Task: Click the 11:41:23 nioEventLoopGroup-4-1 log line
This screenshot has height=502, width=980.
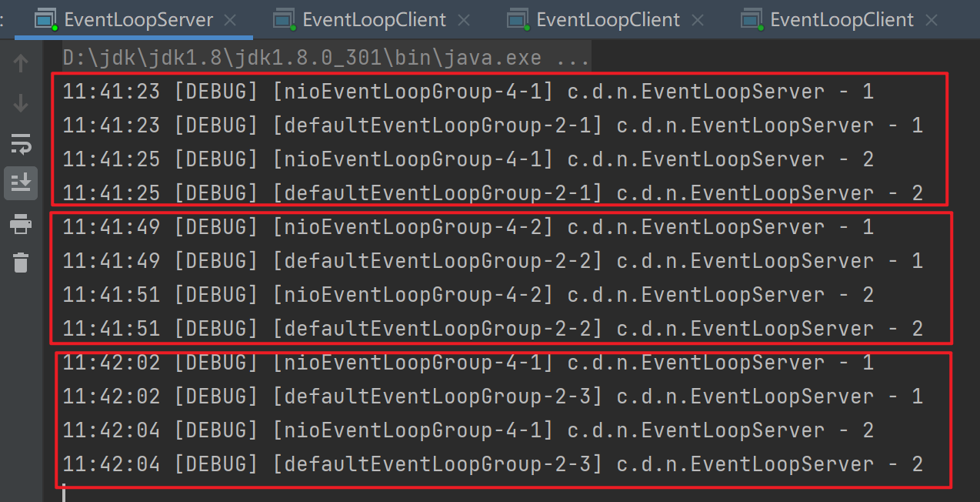Action: point(468,92)
